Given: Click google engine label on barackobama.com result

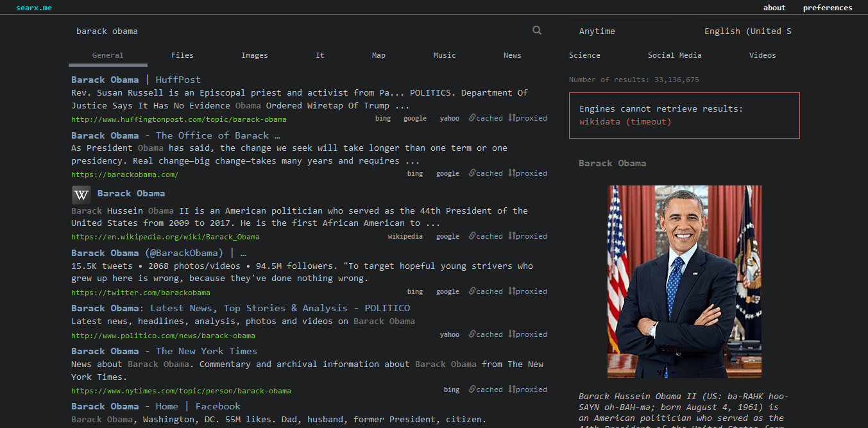Looking at the screenshot, I should pyautogui.click(x=448, y=173).
